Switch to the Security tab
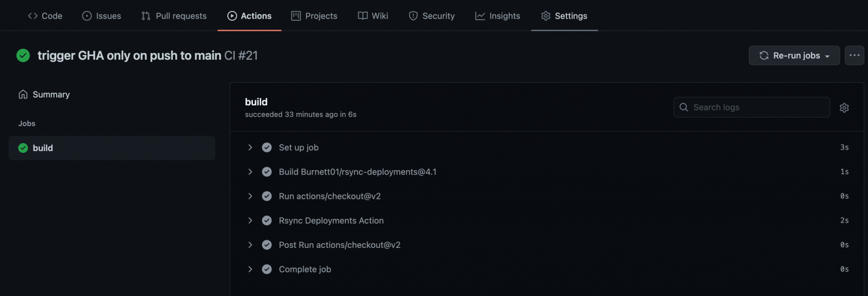This screenshot has height=296, width=868. point(432,16)
